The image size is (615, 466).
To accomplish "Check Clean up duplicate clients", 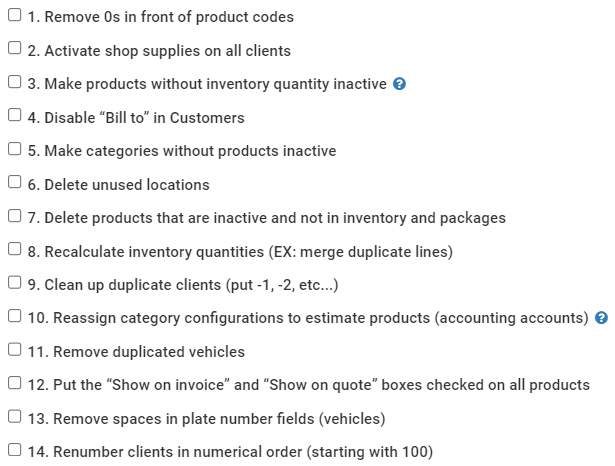I will coord(15,283).
